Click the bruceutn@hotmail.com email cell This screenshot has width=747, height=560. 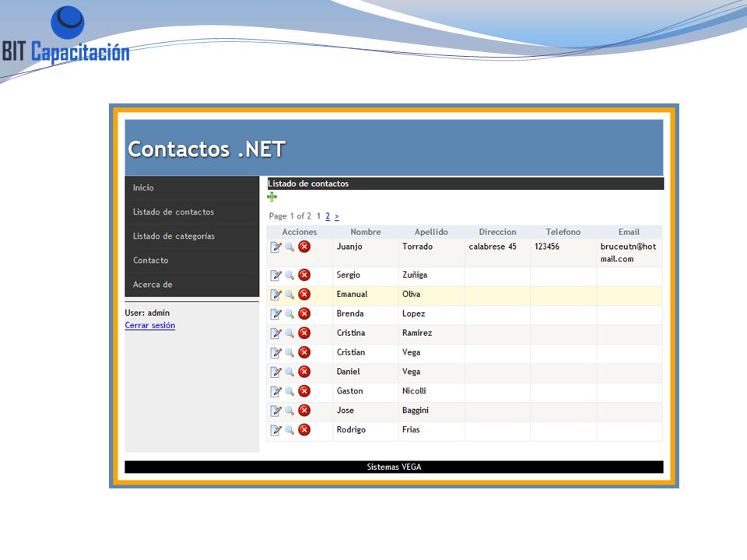click(628, 253)
